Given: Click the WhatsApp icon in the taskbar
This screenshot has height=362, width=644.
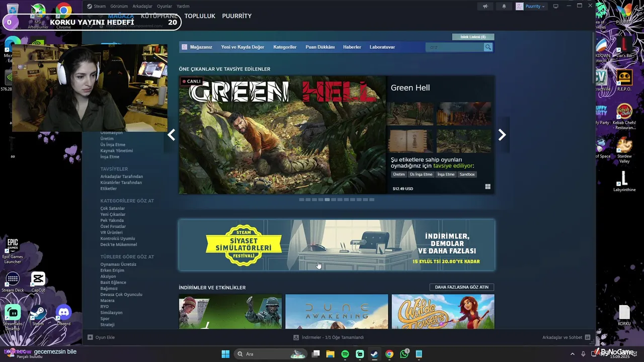Looking at the screenshot, I should click(404, 354).
